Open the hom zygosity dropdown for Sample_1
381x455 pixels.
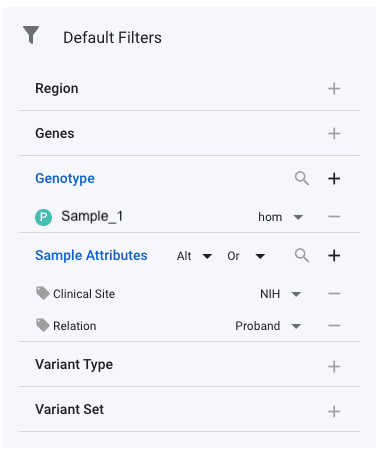point(280,217)
